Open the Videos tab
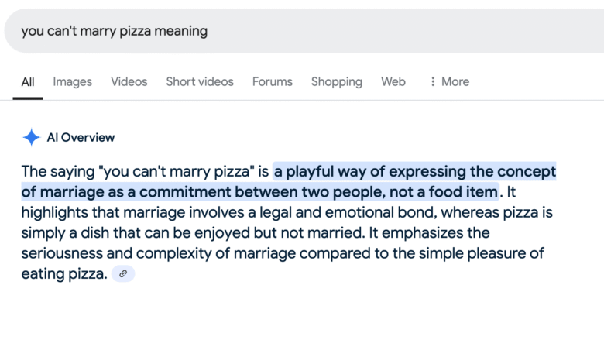This screenshot has height=364, width=604. point(129,81)
